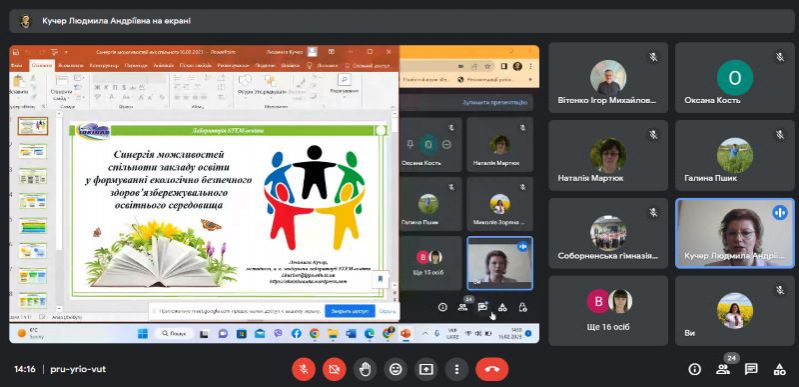The height and width of the screenshot is (387, 799).
Task: Click the present screen icon
Action: (426, 369)
